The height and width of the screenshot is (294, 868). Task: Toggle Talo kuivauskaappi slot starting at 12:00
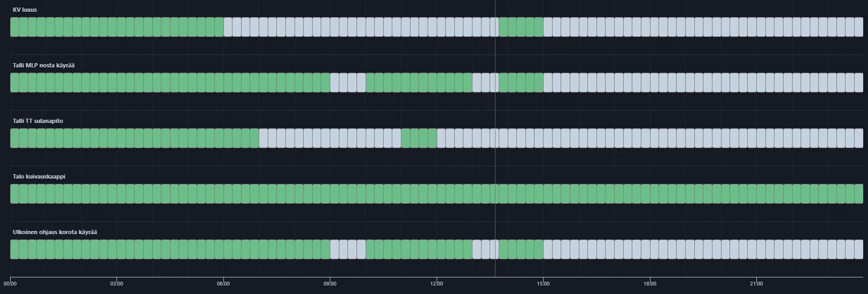[441, 194]
